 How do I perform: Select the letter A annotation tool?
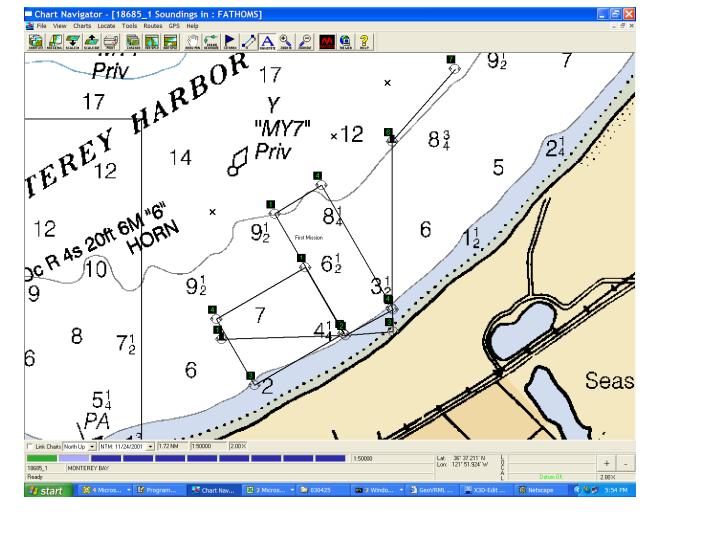[x=266, y=42]
